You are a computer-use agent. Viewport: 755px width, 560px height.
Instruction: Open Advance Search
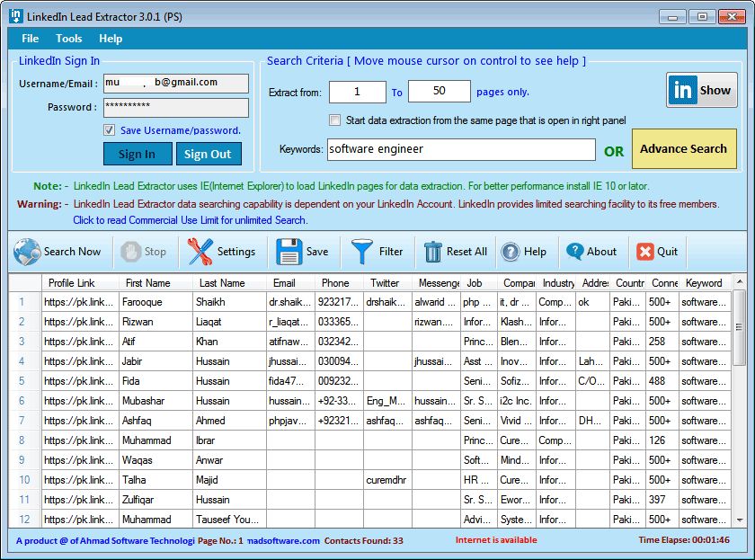[684, 148]
